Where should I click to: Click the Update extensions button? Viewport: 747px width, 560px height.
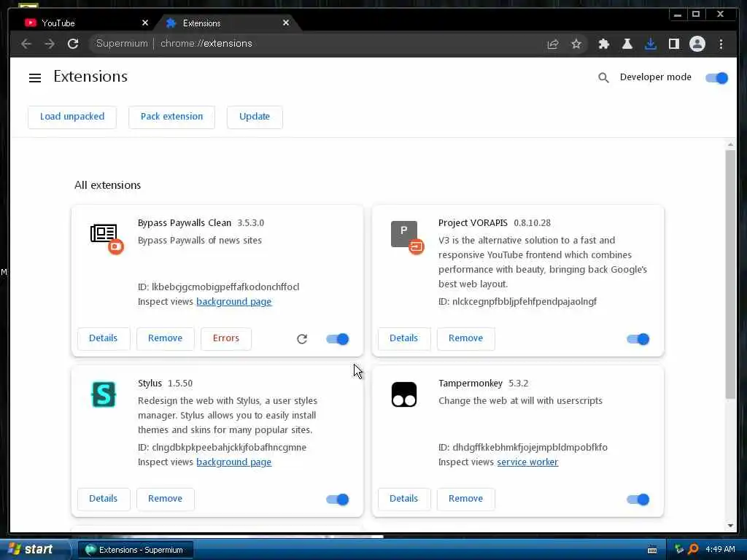pos(255,117)
